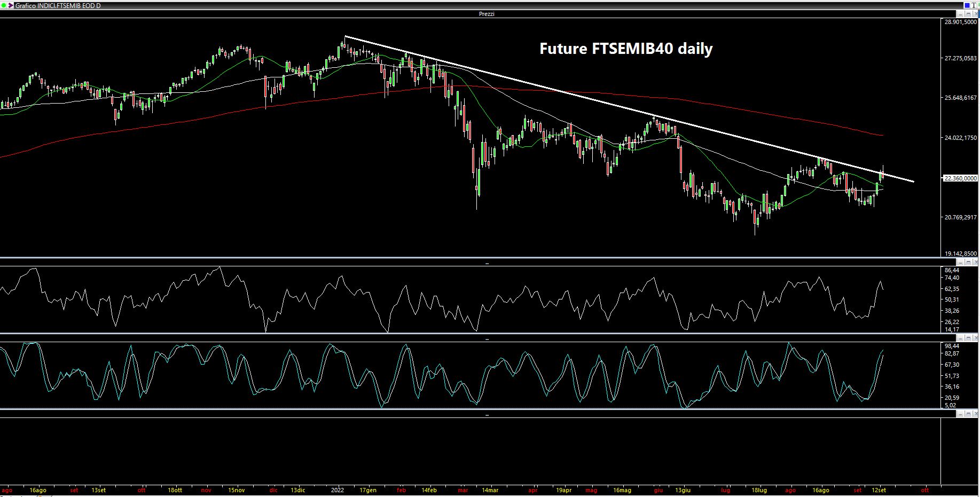The height and width of the screenshot is (497, 980).
Task: Click the 13dic date on time axis
Action: coord(297,490)
